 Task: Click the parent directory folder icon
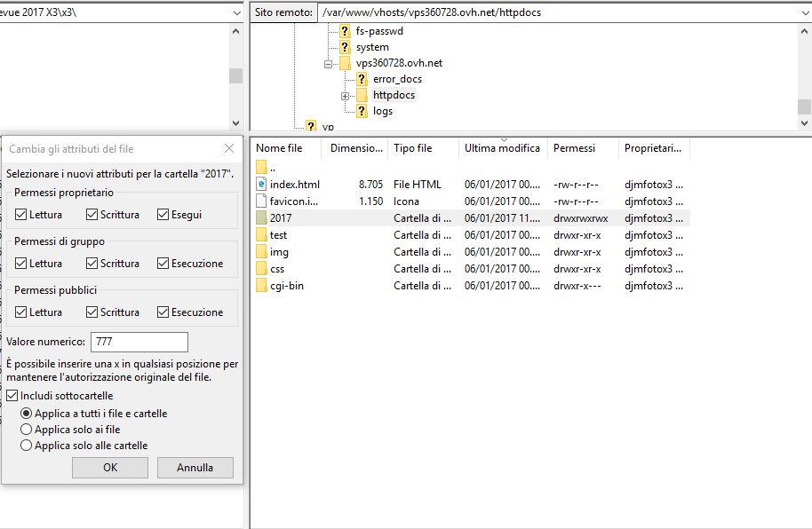[261, 167]
